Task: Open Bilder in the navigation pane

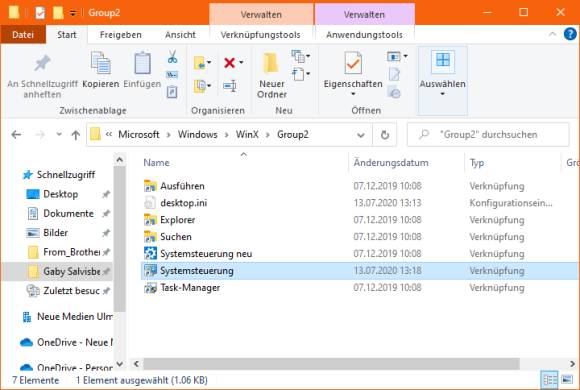Action: [x=55, y=233]
